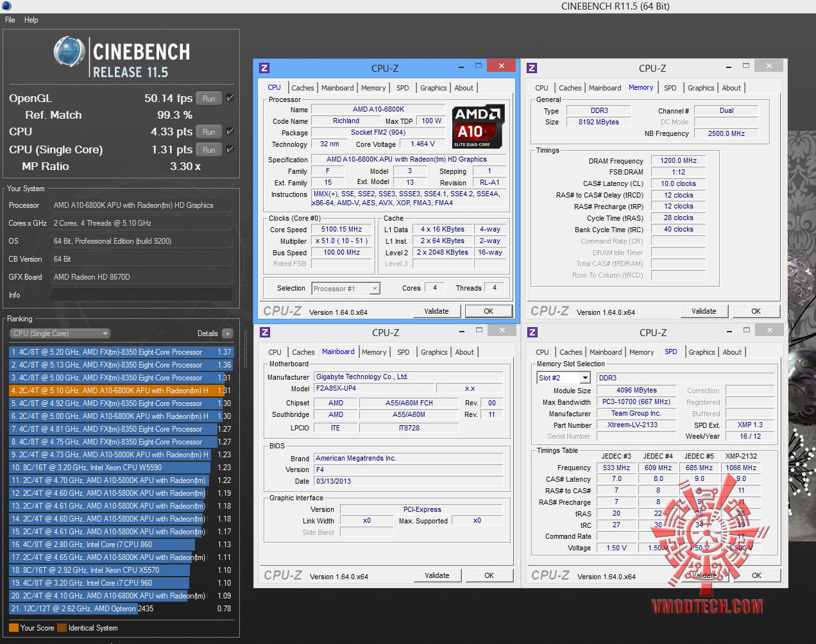Click the motherboard model field F2A85X-UP4

[373, 388]
